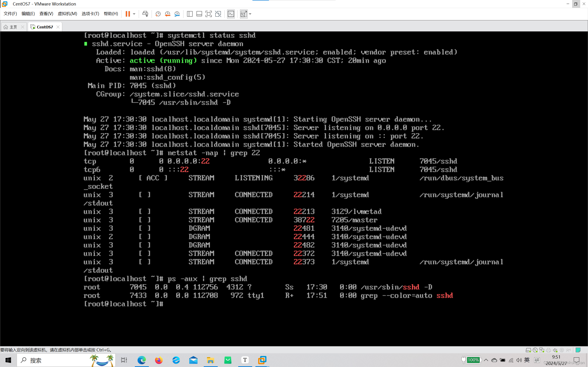The image size is (588, 367).
Task: Click the network adapter status icon
Action: coord(542,350)
